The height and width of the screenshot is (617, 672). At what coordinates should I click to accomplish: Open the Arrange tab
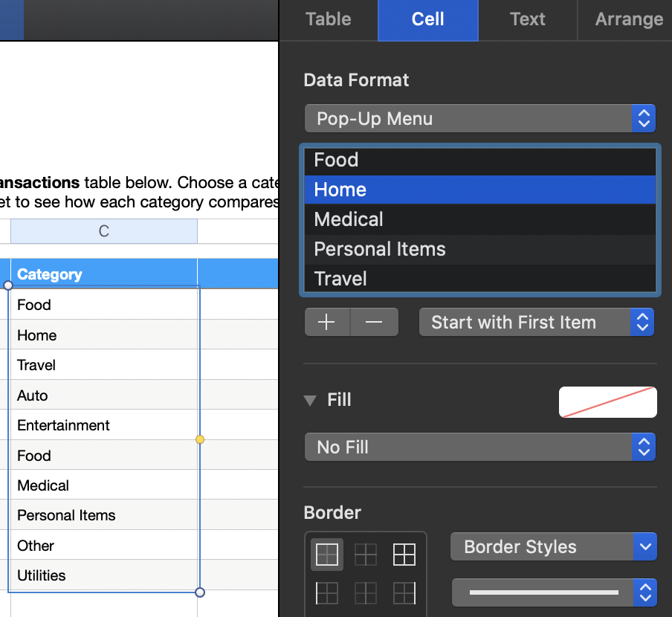click(x=629, y=20)
